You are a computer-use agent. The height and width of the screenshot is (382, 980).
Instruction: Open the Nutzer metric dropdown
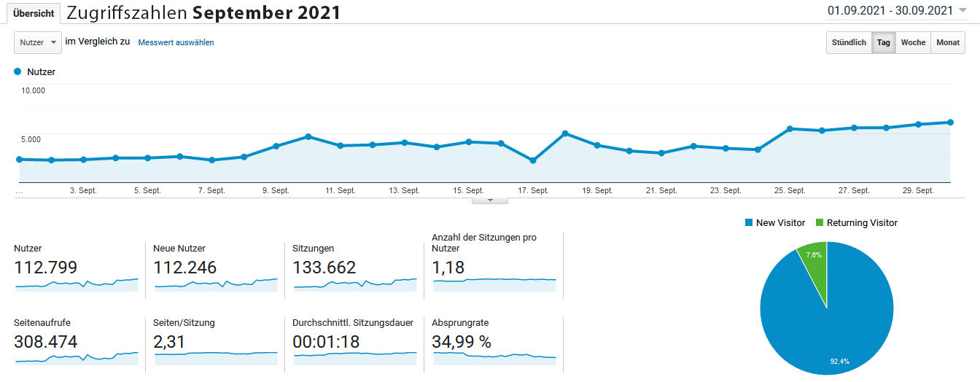click(x=37, y=42)
